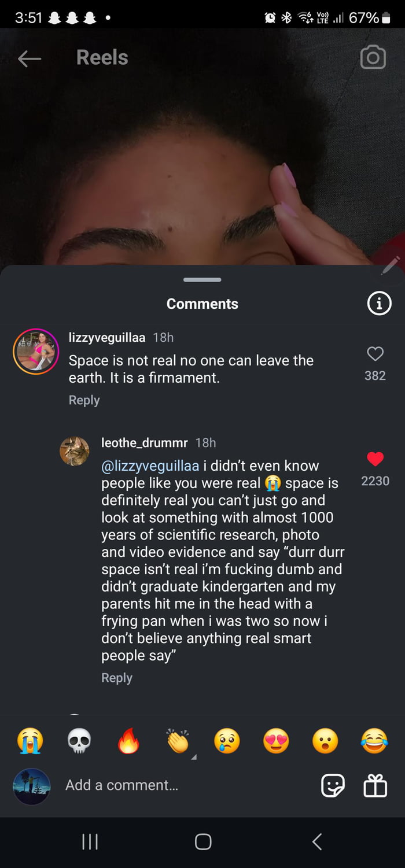405x868 pixels.
Task: Open the camera icon in Reels header
Action: 373,57
